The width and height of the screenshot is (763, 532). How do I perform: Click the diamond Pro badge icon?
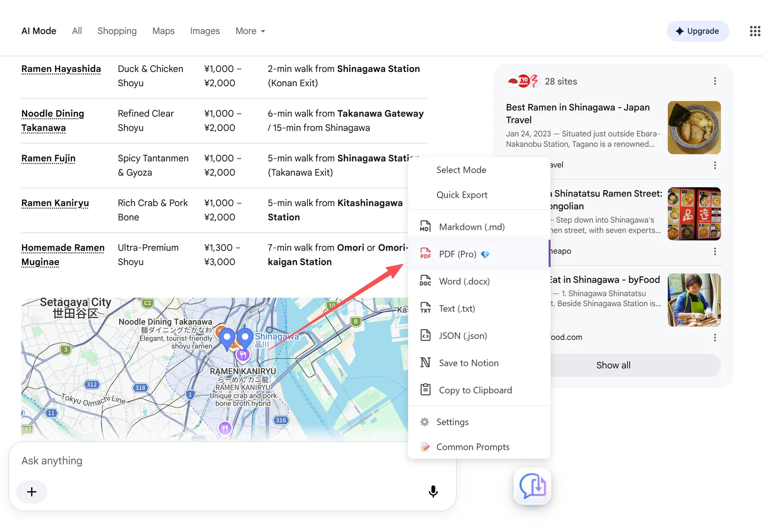pos(485,255)
